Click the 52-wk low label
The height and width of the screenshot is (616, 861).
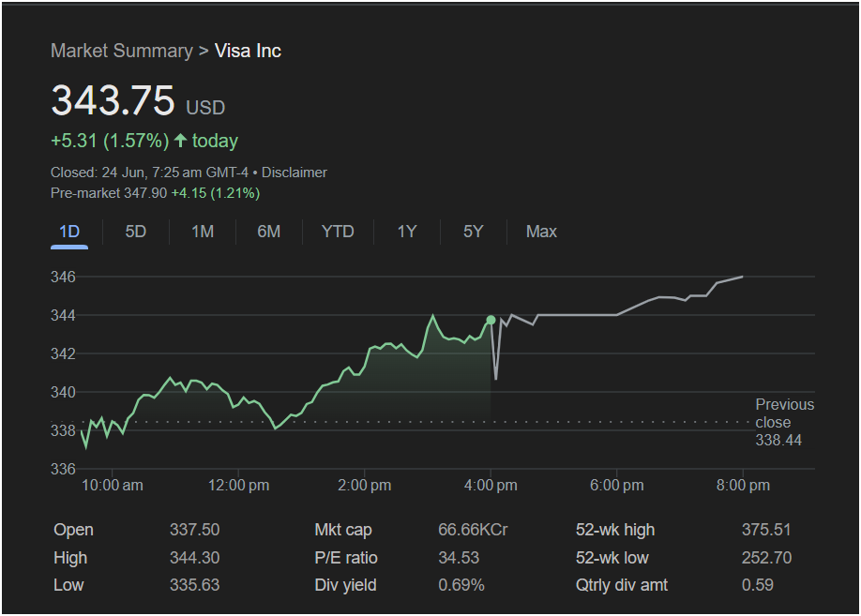coord(612,558)
